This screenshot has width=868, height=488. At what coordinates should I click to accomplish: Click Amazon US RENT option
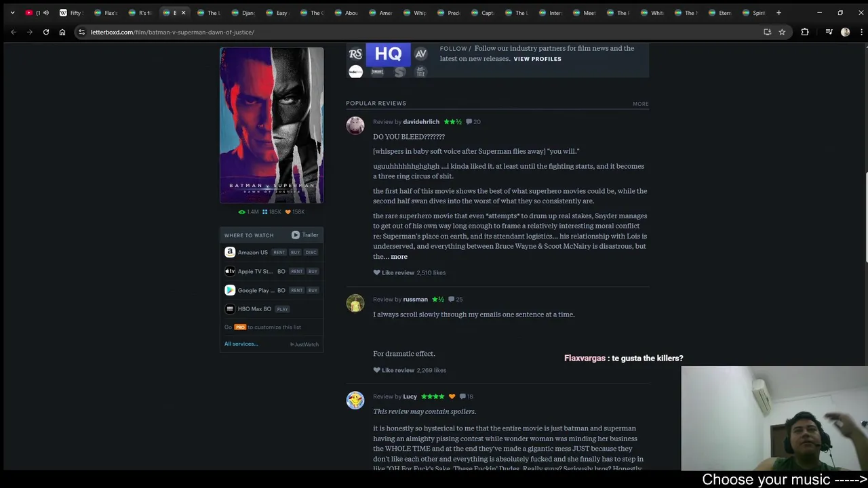279,253
